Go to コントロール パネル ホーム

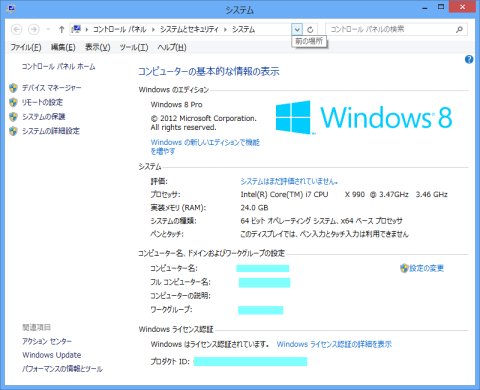tap(59, 67)
